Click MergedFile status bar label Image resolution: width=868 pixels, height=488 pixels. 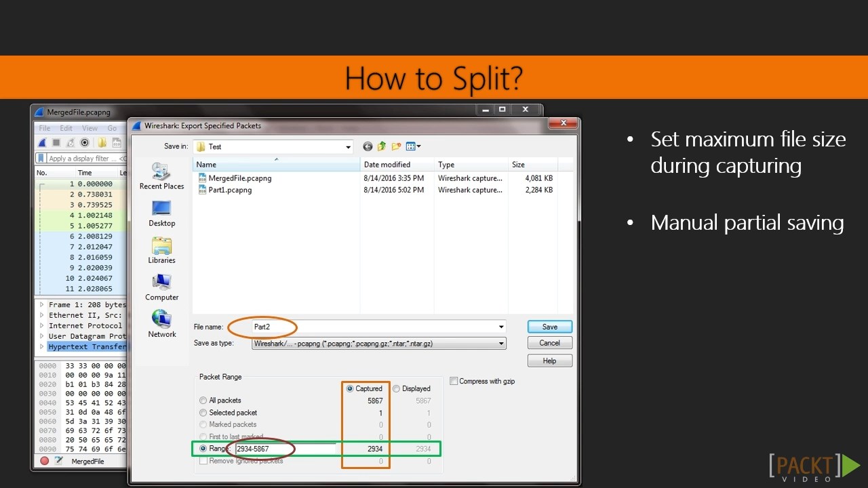click(87, 462)
